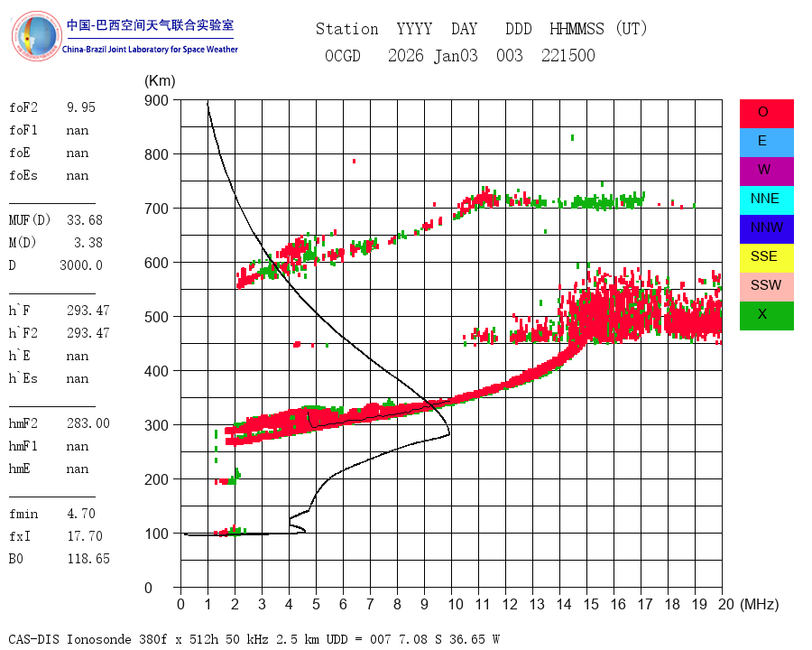The height and width of the screenshot is (650, 812).
Task: Pick the pink SSW legend swatch
Action: (x=766, y=287)
